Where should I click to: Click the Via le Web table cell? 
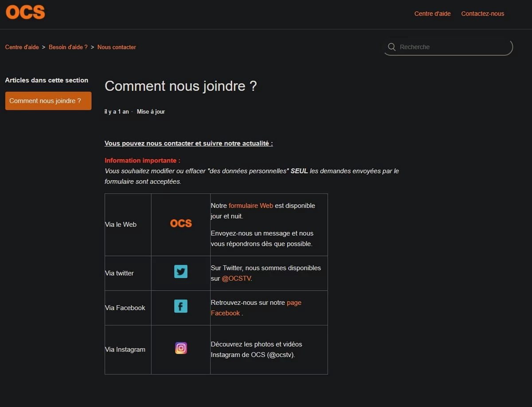[128, 225]
